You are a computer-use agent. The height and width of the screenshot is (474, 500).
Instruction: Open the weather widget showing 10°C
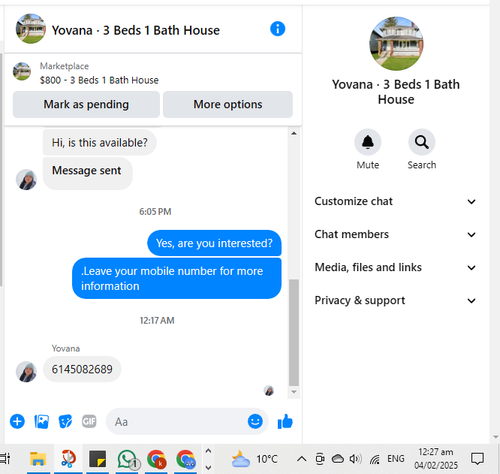[x=255, y=459]
